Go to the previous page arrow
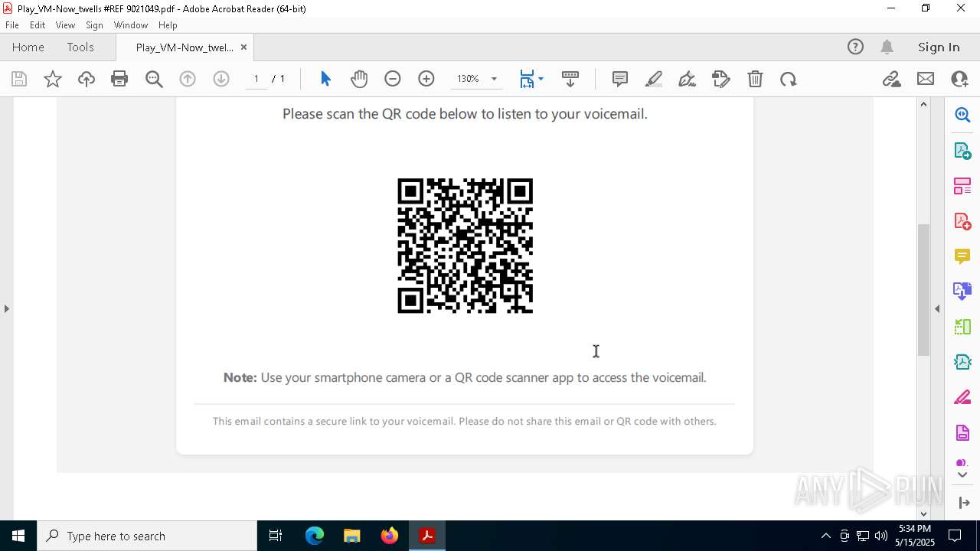This screenshot has height=551, width=980. coord(188,79)
